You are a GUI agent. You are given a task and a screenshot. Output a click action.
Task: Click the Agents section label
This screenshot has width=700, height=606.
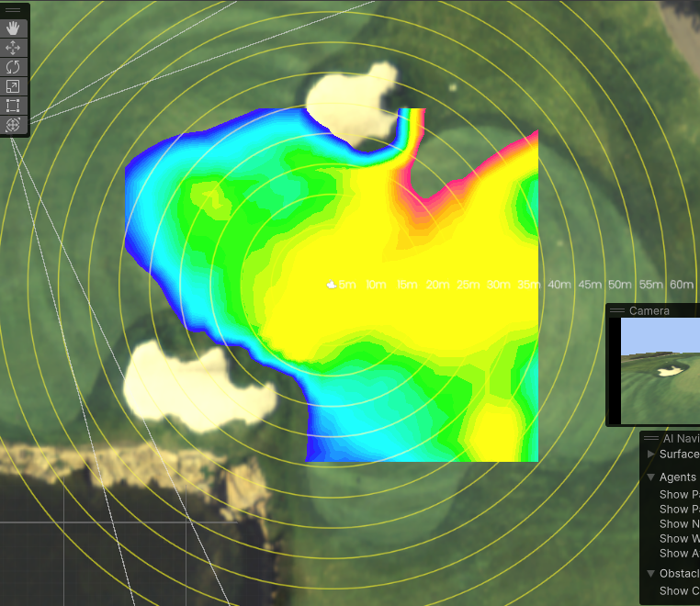click(x=678, y=477)
